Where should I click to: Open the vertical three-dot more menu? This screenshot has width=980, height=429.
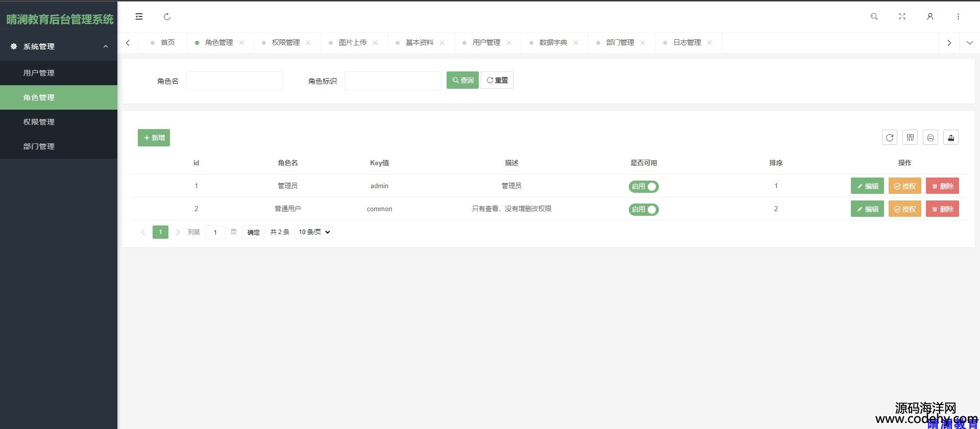tap(958, 17)
